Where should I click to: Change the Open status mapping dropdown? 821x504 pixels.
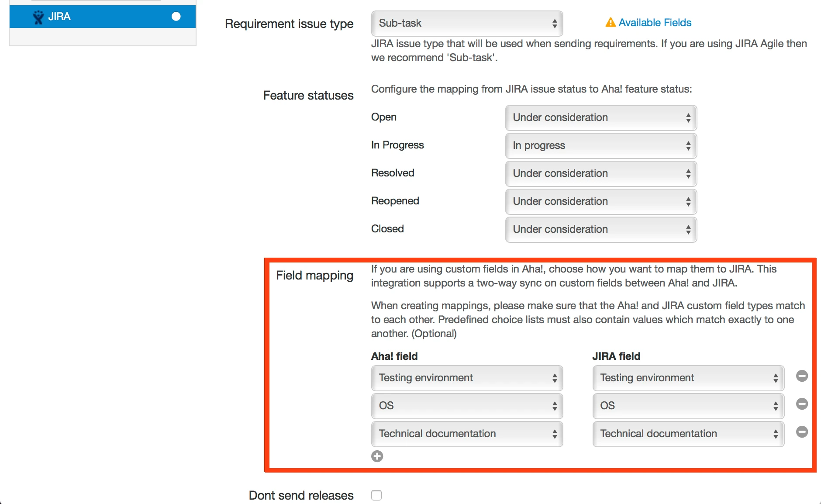pos(600,118)
